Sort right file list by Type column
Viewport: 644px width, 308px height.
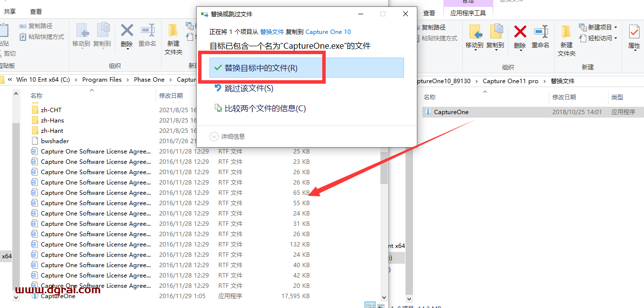(617, 97)
